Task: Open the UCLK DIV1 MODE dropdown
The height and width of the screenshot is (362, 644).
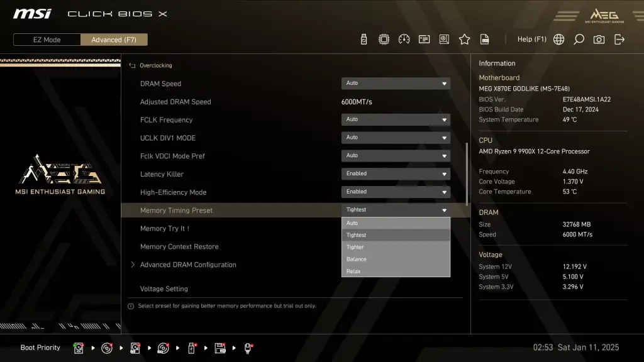Action: 396,138
